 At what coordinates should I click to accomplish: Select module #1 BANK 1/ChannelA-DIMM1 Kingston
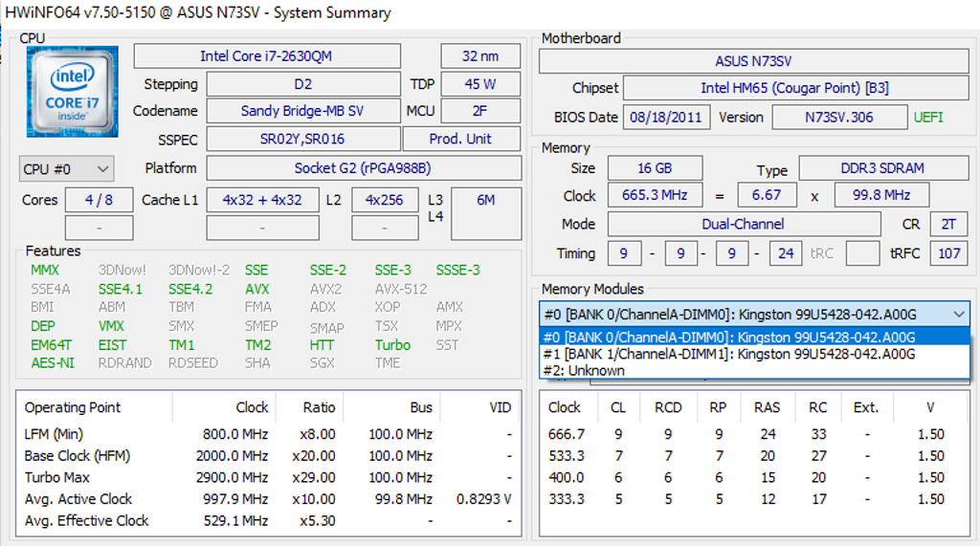pos(754,354)
